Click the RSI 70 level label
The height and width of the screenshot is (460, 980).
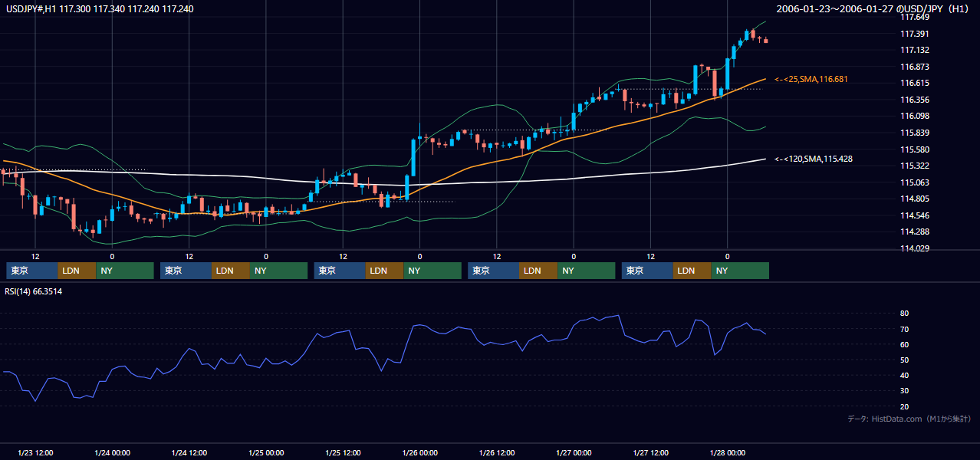905,329
